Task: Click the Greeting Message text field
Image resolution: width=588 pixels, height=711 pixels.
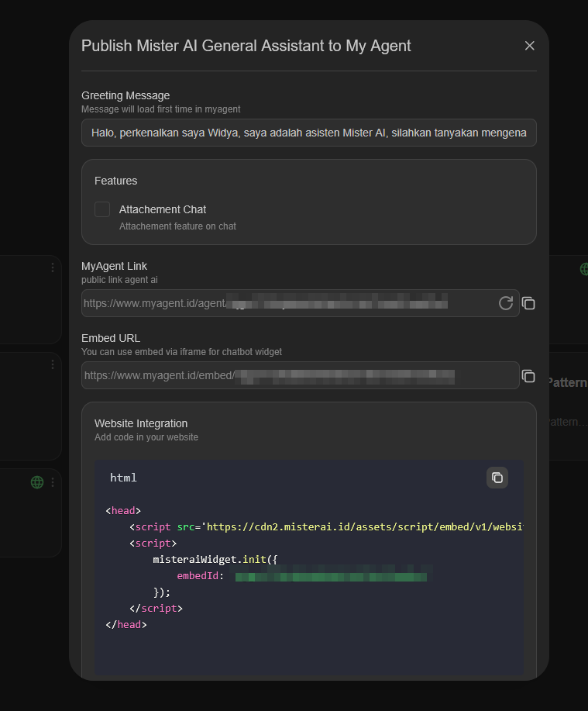Action: pos(308,133)
